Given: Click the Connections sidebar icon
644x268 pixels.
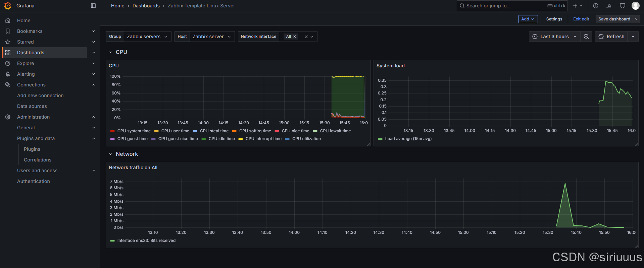Looking at the screenshot, I should pyautogui.click(x=8, y=85).
